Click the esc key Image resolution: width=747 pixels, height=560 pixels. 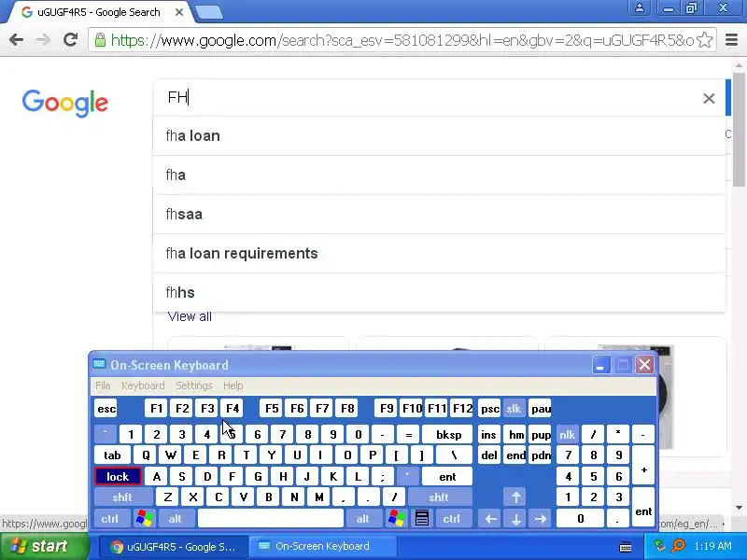(x=106, y=409)
